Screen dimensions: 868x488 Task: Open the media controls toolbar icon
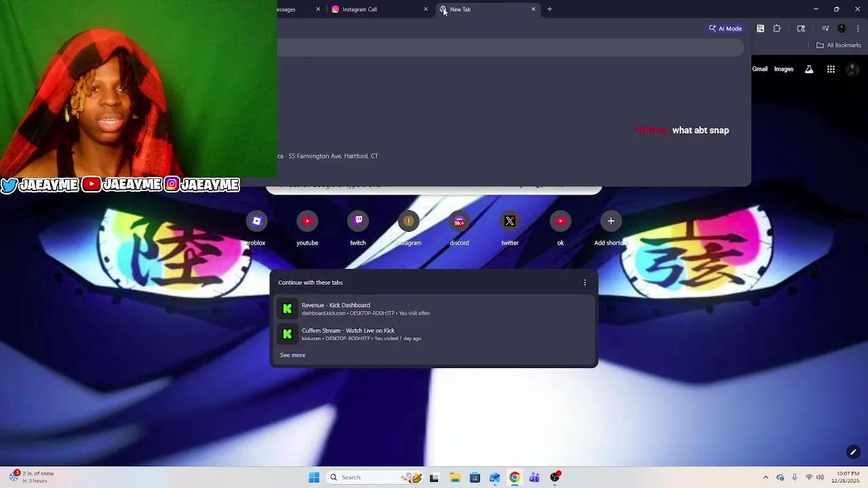(825, 28)
